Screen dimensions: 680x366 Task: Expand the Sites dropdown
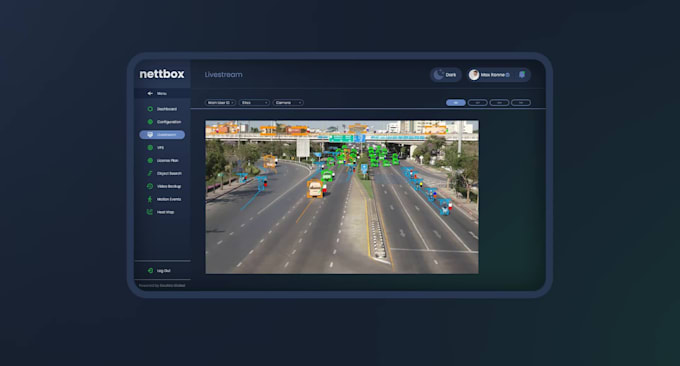(x=254, y=103)
